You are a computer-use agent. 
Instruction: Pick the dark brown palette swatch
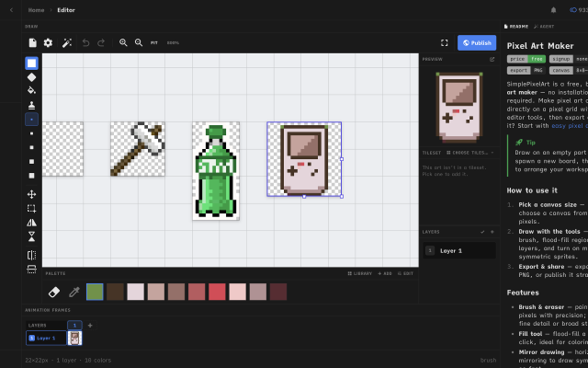click(115, 293)
